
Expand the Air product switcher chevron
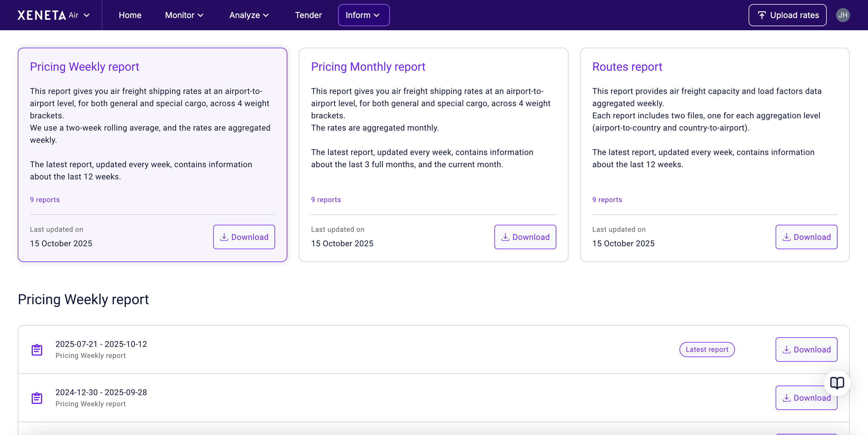(x=87, y=15)
